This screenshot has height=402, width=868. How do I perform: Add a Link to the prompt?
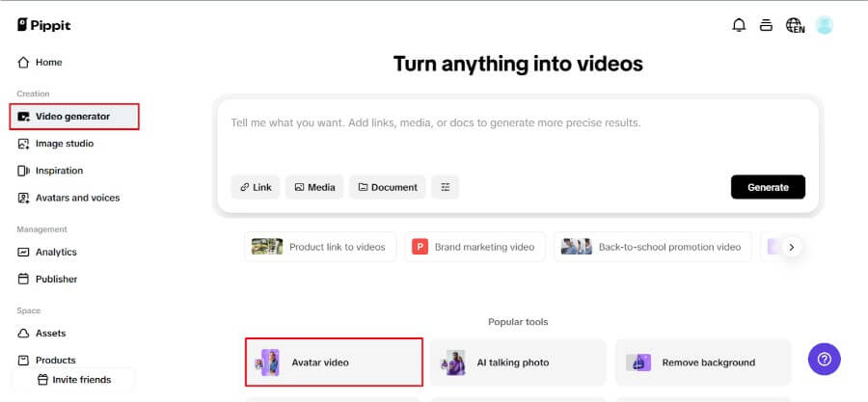click(x=256, y=187)
